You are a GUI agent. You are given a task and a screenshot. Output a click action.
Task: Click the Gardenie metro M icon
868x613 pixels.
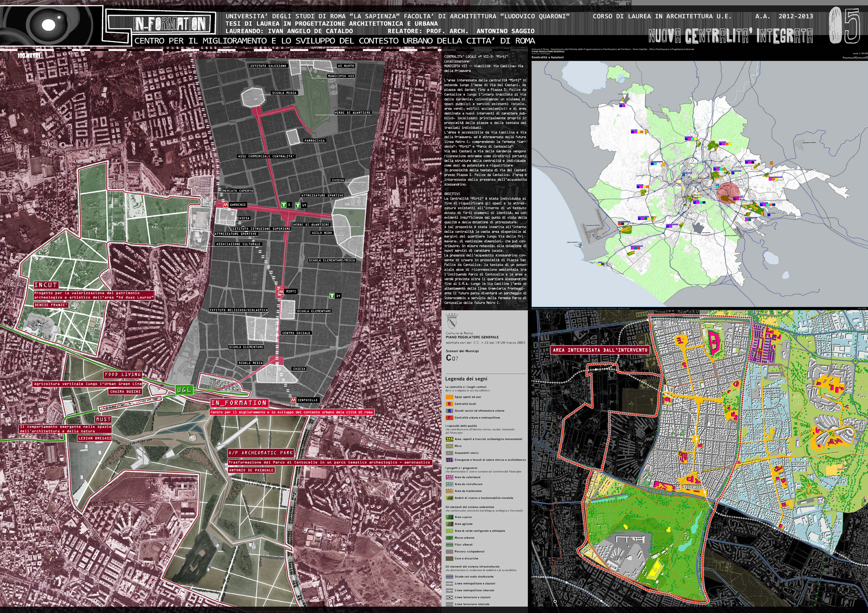[x=226, y=205]
